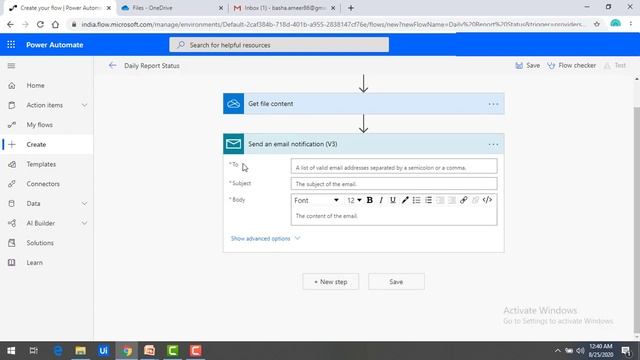Click the Save button below the flow

(x=396, y=282)
